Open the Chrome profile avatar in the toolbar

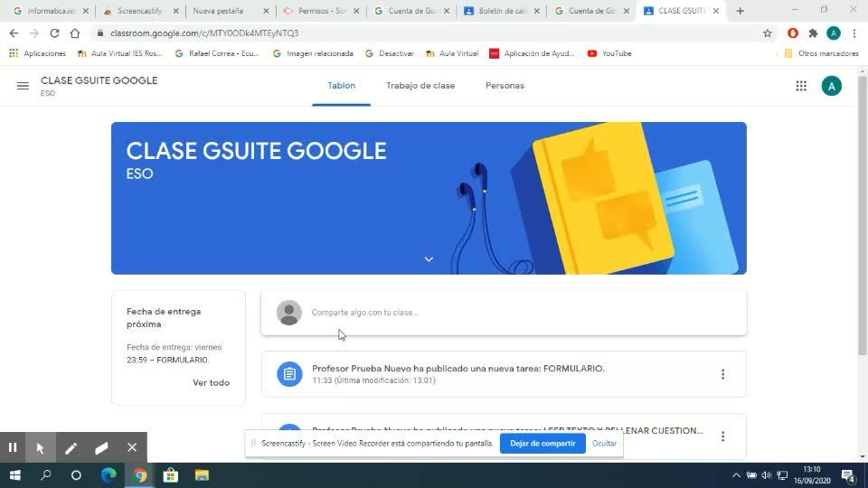[x=833, y=33]
